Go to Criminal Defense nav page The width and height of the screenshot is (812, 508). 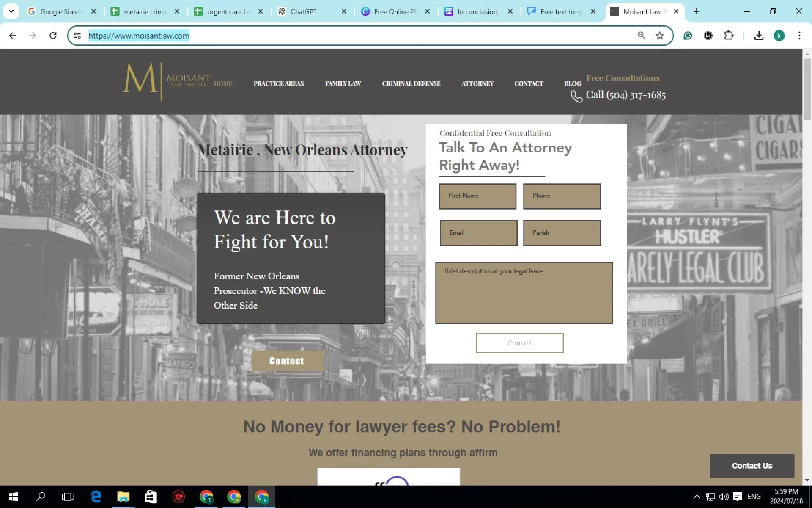[x=411, y=83]
